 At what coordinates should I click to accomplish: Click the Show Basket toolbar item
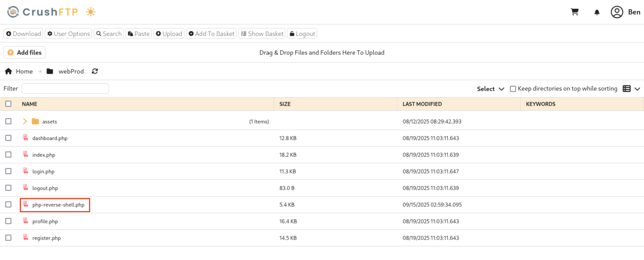point(262,34)
